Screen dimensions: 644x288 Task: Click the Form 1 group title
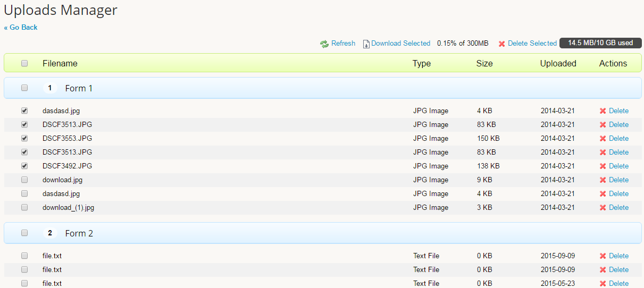click(x=79, y=88)
